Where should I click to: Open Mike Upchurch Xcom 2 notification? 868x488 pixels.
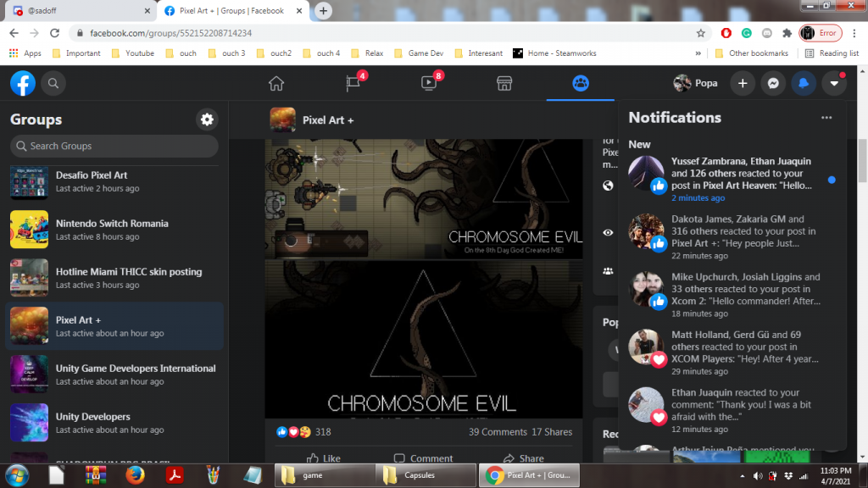(732, 295)
